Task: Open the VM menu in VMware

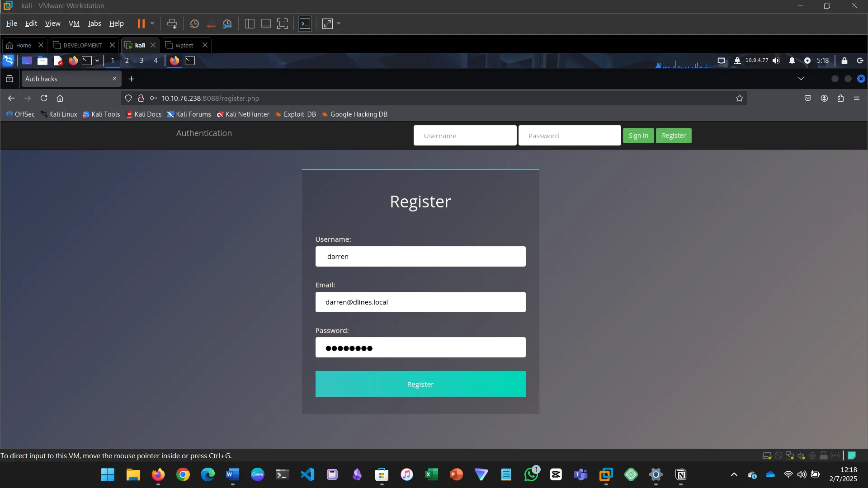Action: (x=74, y=23)
